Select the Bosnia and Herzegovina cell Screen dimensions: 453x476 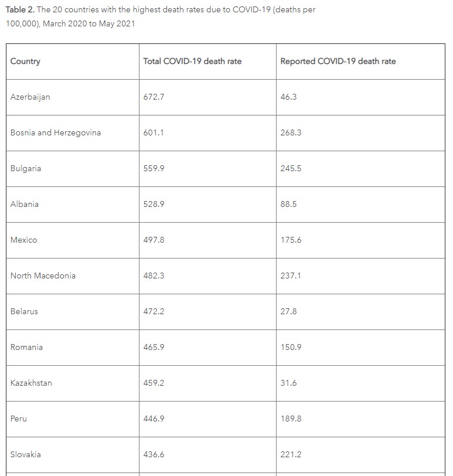pyautogui.click(x=56, y=132)
